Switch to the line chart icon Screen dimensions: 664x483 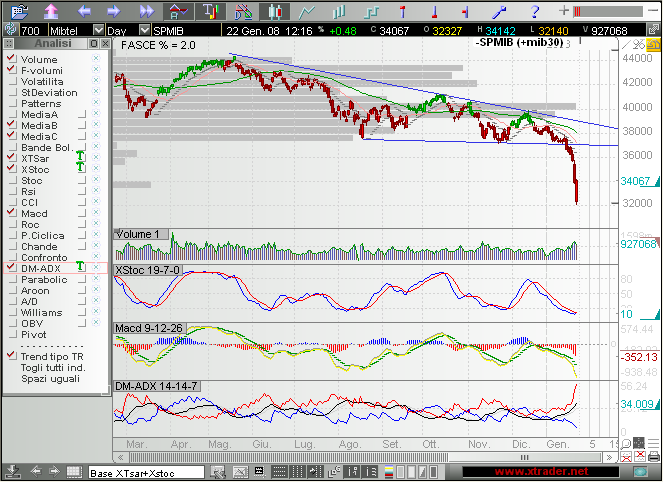[x=306, y=10]
